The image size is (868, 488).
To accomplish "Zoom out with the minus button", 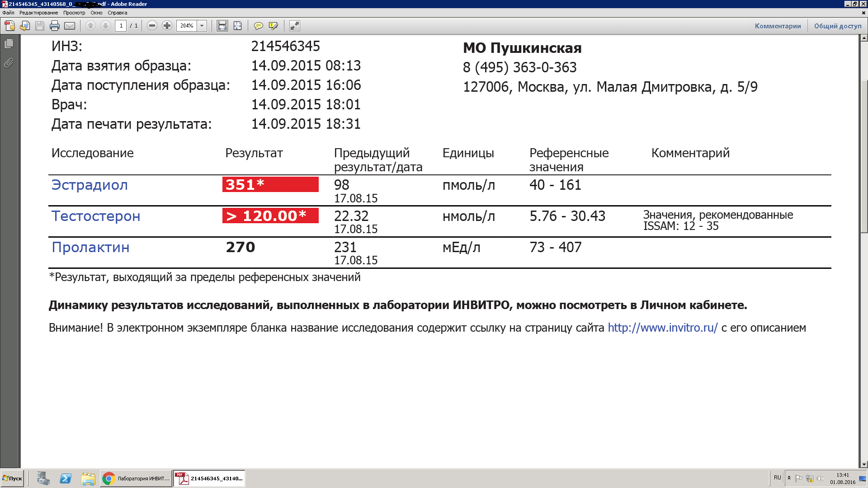I will (152, 26).
